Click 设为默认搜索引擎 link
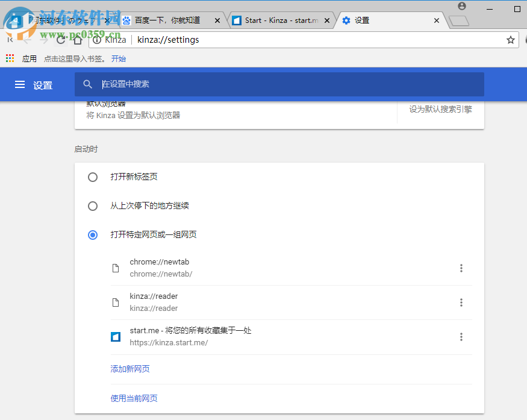 click(x=440, y=110)
